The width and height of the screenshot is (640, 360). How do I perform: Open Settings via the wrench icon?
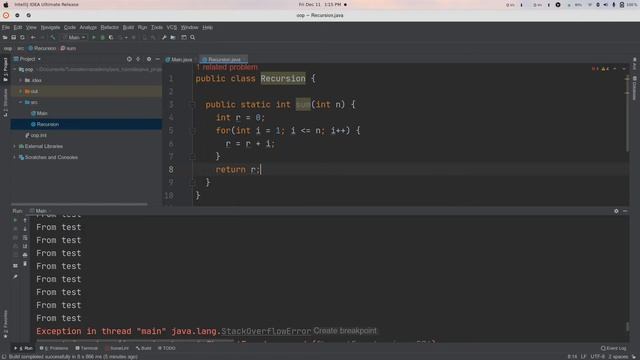point(164,38)
